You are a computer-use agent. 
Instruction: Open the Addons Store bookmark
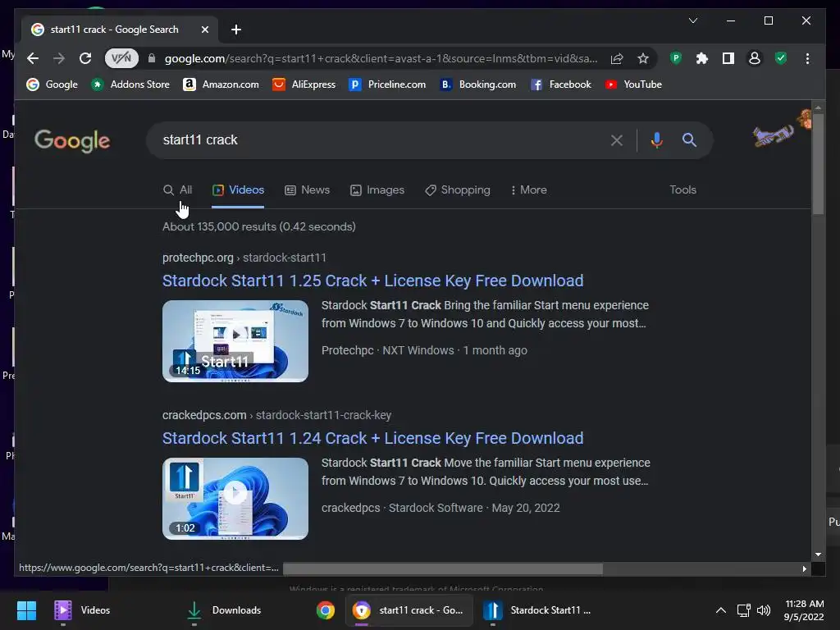coord(130,84)
